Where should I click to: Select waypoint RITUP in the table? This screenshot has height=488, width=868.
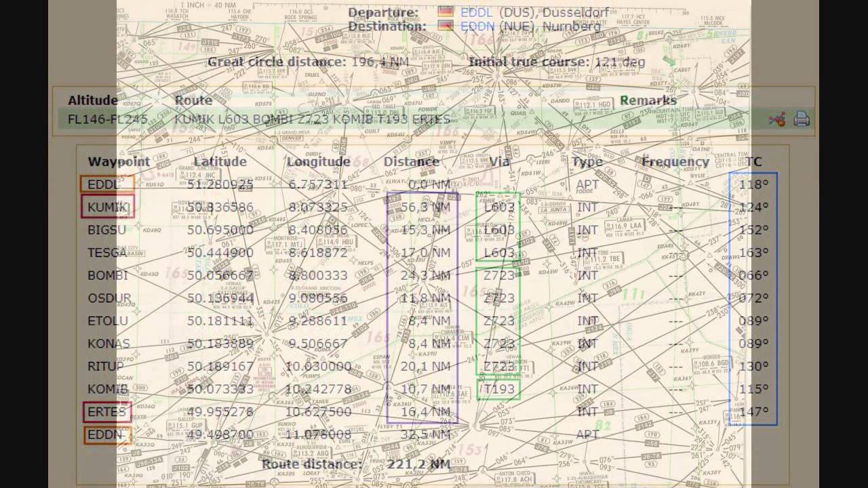point(106,366)
